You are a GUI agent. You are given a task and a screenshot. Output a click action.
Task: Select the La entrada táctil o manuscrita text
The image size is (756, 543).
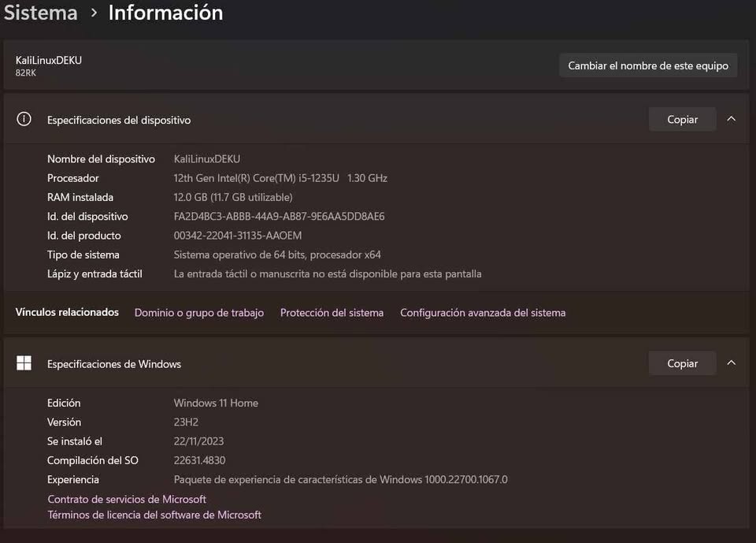tap(328, 273)
